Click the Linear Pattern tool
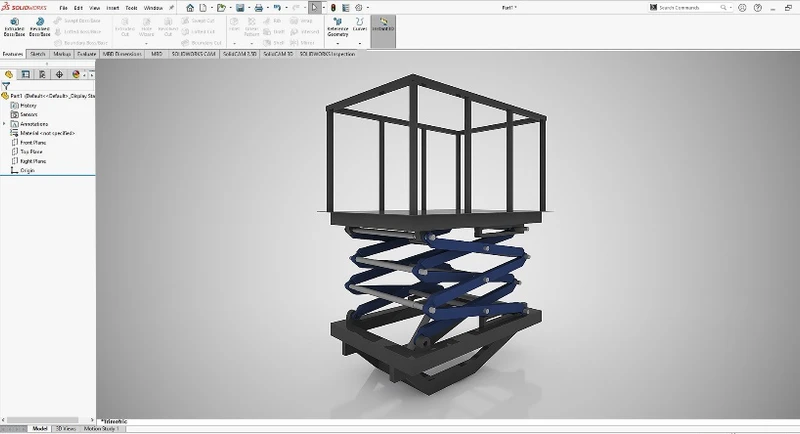The height and width of the screenshot is (434, 800). [x=252, y=27]
